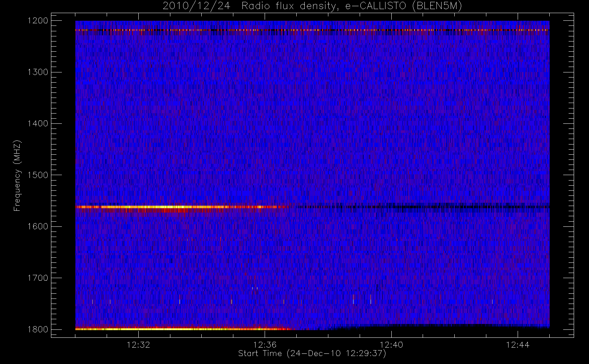Click the plot title mentioning e-CALLISTO (BLEN5M)
Viewport: 589px width, 364px height.
click(x=312, y=6)
